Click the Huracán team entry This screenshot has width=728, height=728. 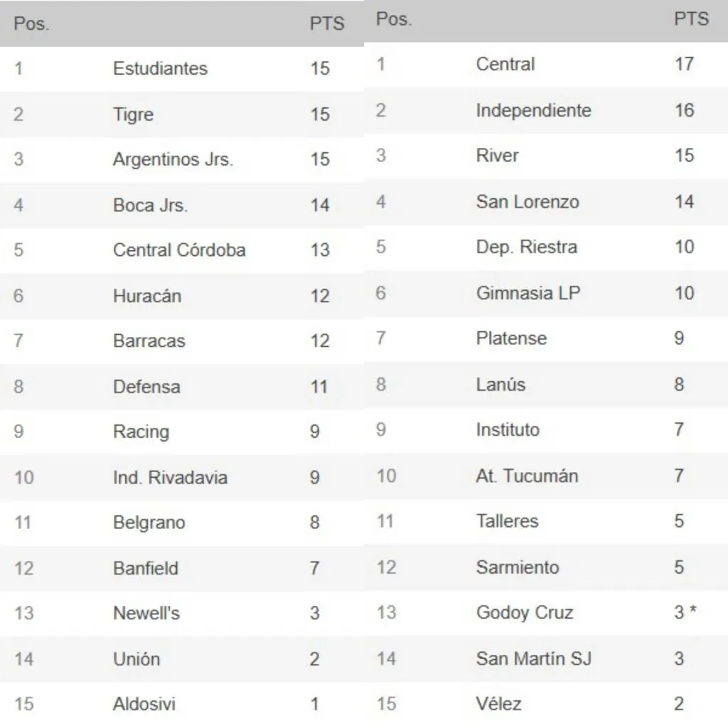click(x=147, y=296)
